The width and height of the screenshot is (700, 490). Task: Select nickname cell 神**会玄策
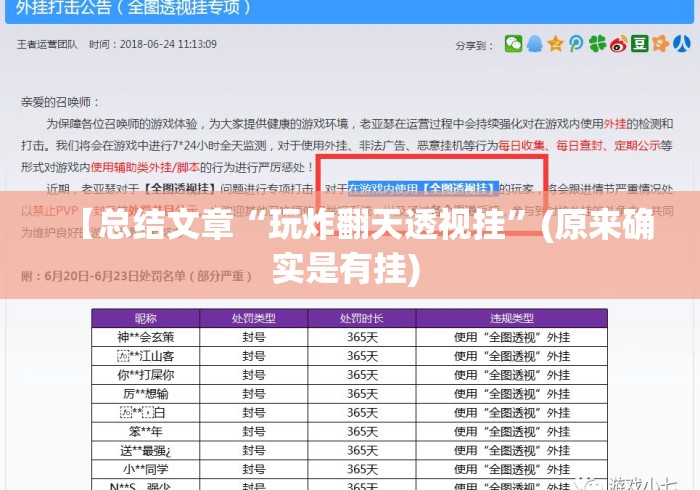[146, 337]
